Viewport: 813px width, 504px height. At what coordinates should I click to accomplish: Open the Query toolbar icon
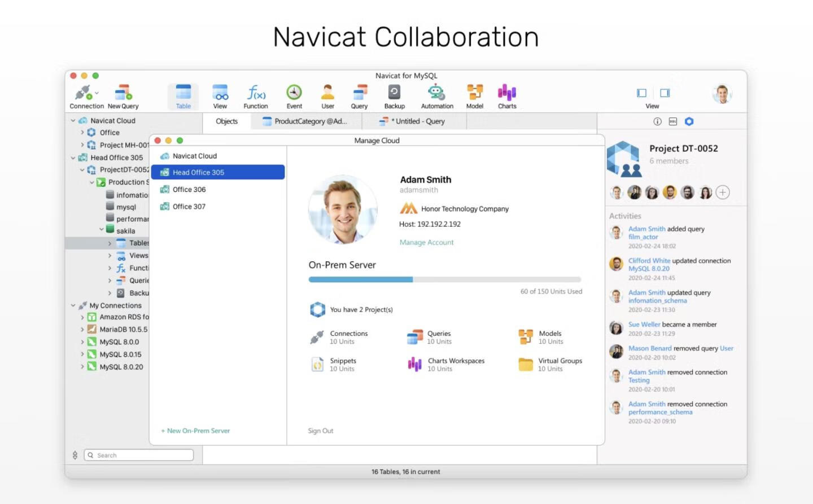click(360, 92)
